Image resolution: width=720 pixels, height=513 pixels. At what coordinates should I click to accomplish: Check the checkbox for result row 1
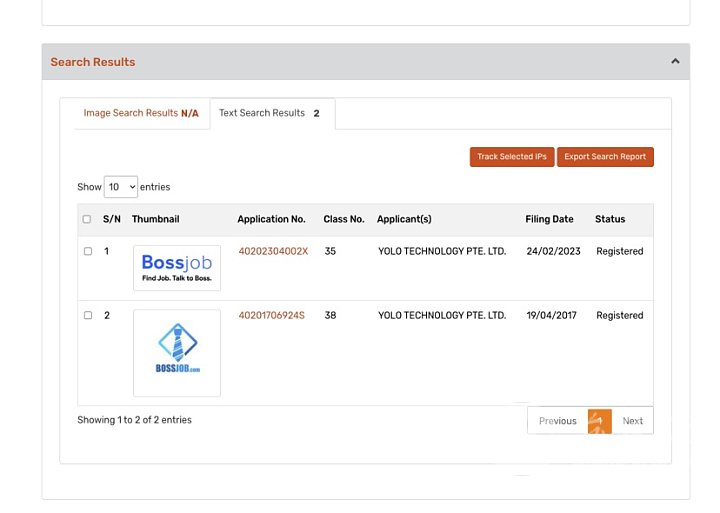[87, 252]
